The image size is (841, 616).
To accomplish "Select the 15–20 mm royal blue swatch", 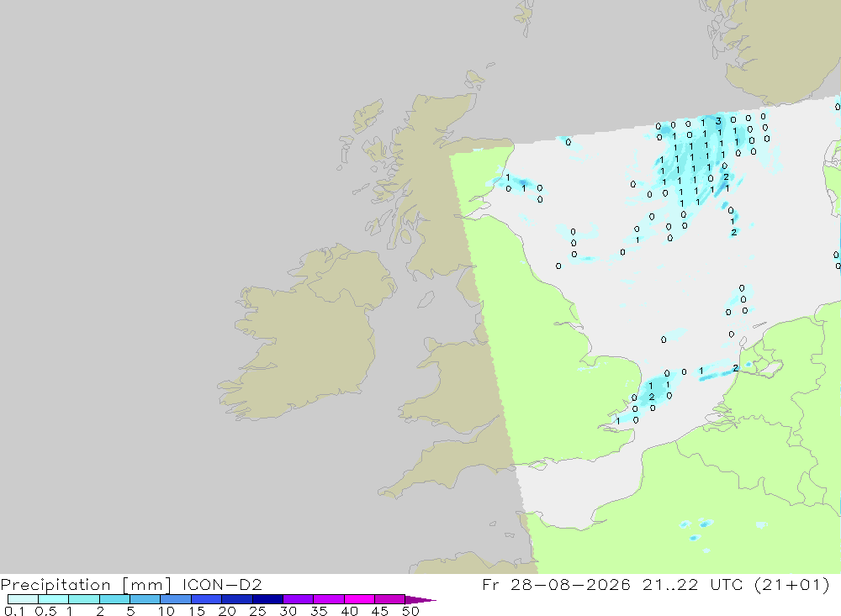I will tap(207, 599).
